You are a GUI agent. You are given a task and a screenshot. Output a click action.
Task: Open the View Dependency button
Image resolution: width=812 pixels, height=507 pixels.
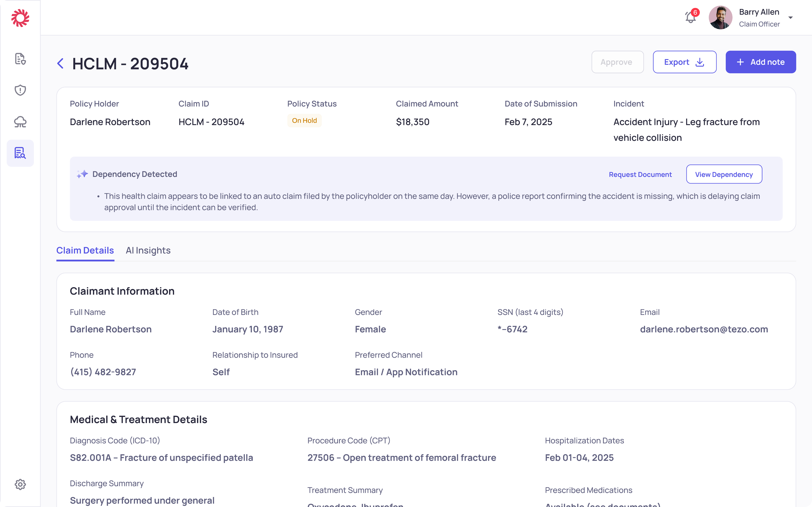(x=724, y=174)
